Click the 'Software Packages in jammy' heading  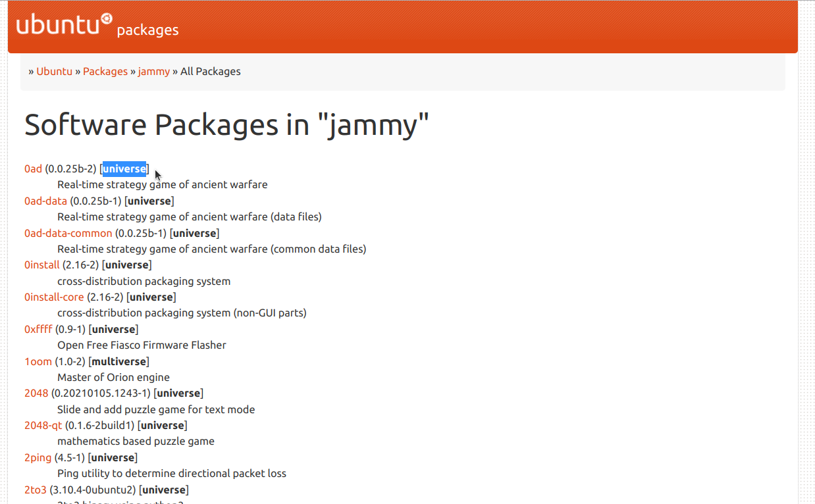coord(226,124)
